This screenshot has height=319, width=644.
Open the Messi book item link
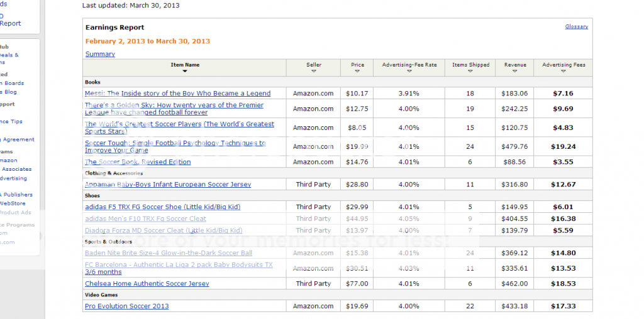point(177,94)
